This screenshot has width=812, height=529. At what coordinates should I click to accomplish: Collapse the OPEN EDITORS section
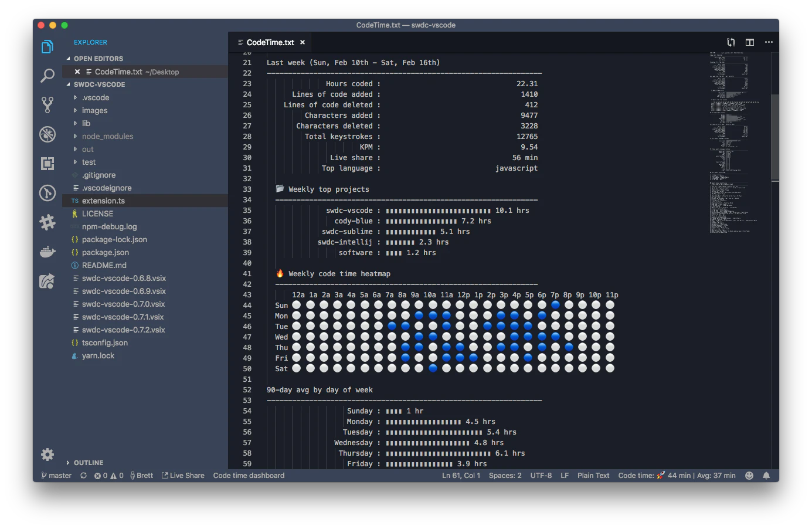pyautogui.click(x=97, y=58)
